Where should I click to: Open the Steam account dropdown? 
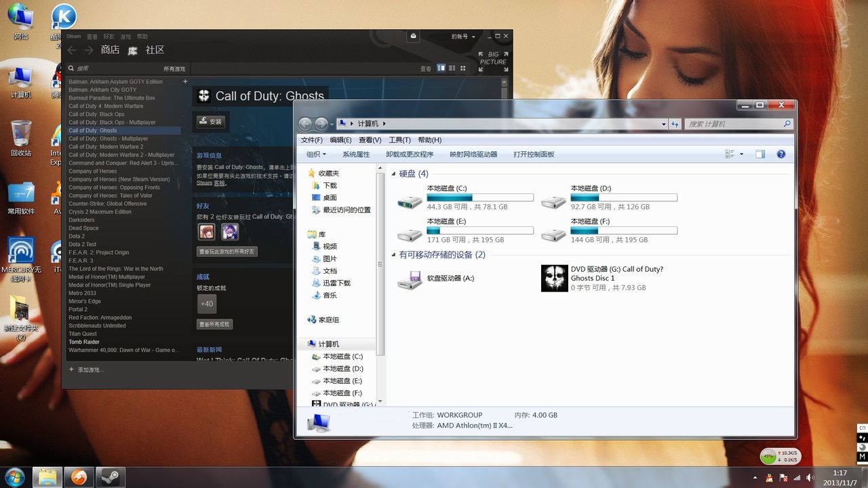464,37
